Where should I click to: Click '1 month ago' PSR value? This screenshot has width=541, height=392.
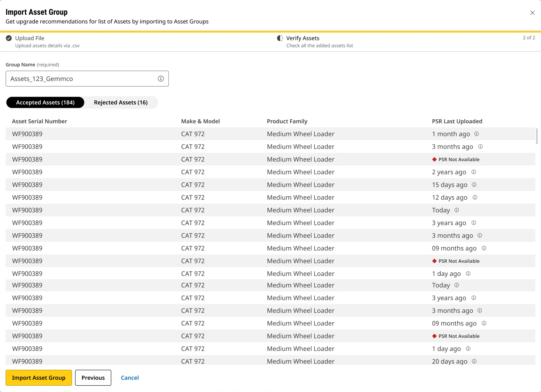pos(451,134)
